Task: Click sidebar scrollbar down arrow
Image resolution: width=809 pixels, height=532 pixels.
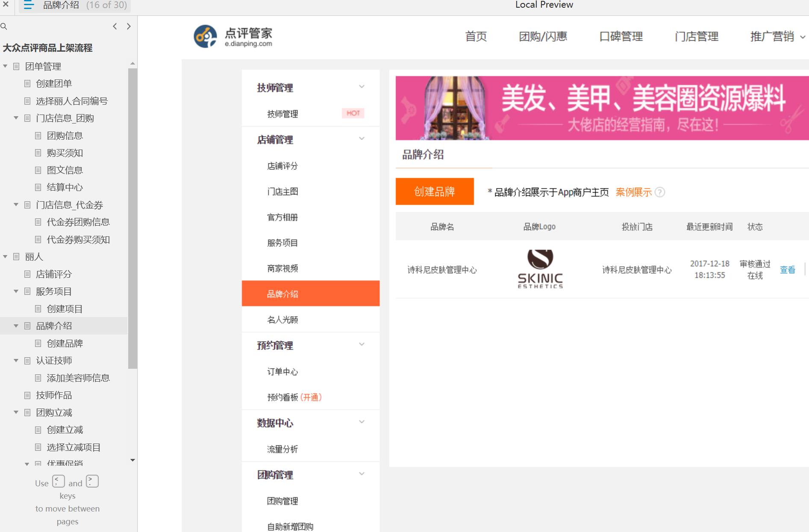Action: 132,460
